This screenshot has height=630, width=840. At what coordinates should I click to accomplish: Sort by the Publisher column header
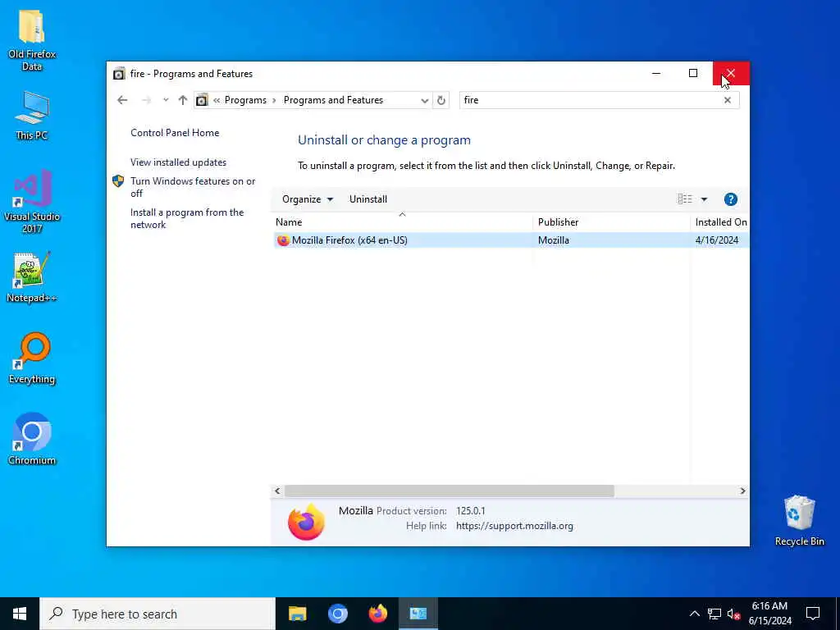[x=611, y=221]
